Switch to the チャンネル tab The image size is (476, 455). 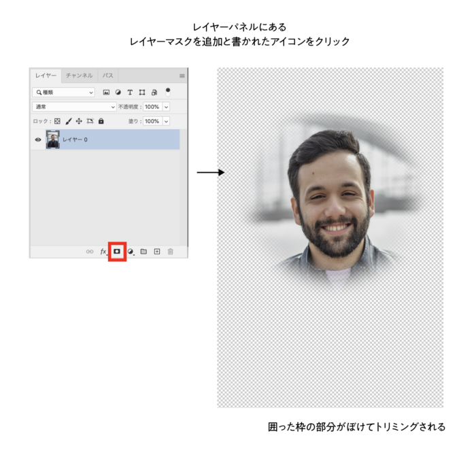click(80, 75)
